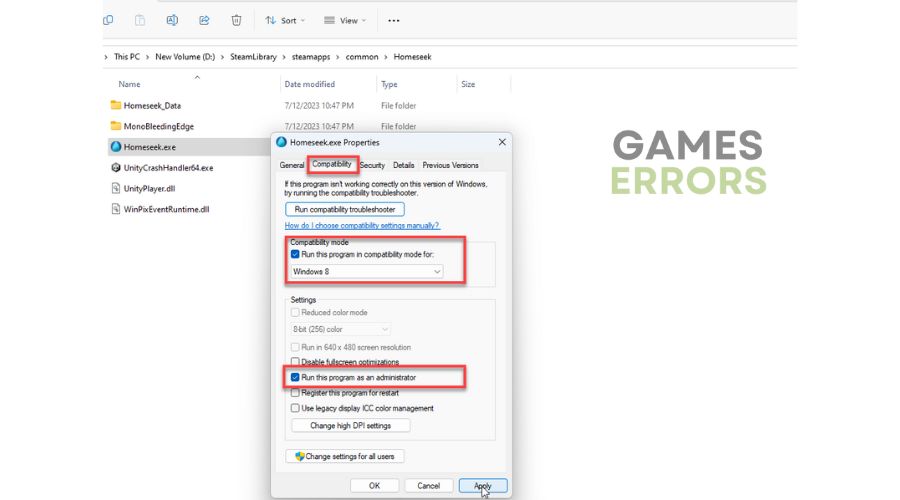Sort files by Size column header
This screenshot has width=900, height=500.
pos(468,84)
